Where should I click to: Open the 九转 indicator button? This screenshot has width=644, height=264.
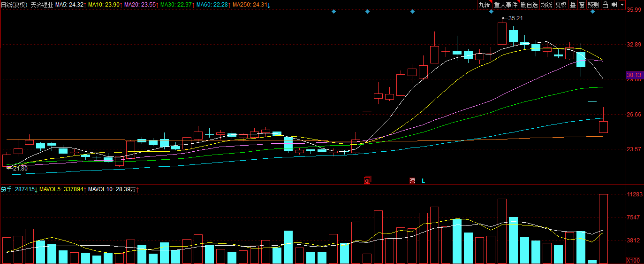(x=484, y=5)
